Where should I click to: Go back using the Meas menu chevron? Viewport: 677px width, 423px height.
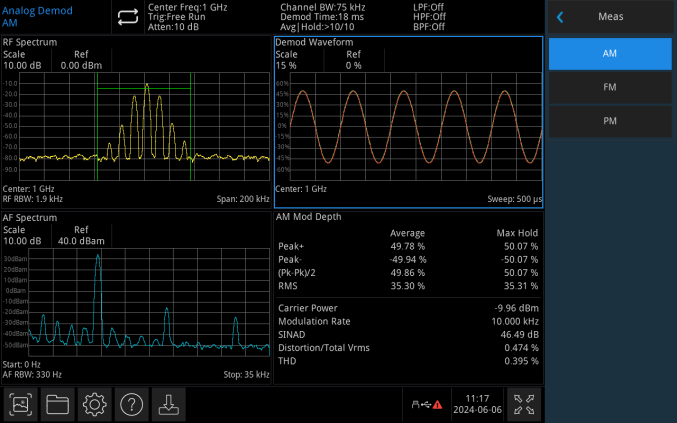tap(561, 17)
